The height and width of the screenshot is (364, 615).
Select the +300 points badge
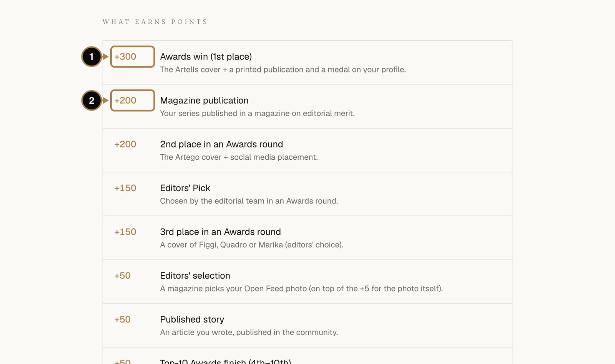coord(133,57)
